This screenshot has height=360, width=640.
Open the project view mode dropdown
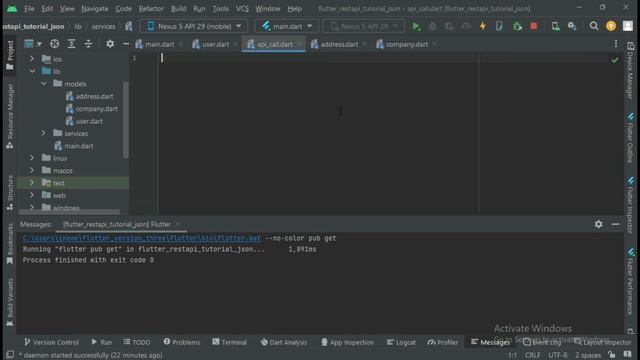point(33,44)
